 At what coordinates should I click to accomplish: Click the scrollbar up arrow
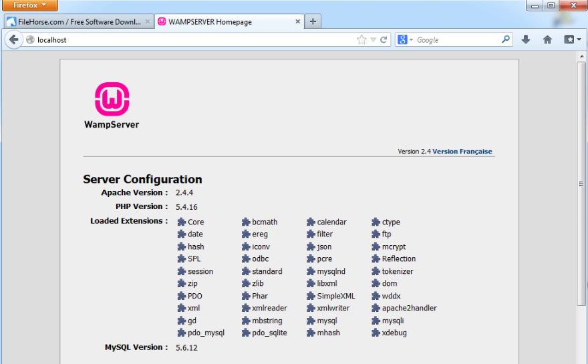581,56
